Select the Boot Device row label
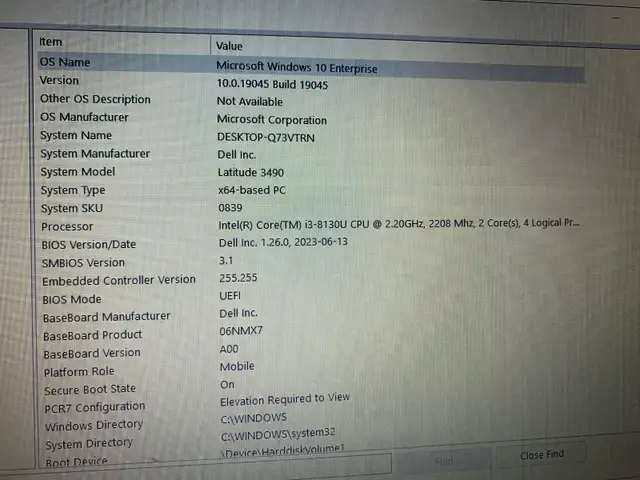Screen dimensions: 640x480 76,462
